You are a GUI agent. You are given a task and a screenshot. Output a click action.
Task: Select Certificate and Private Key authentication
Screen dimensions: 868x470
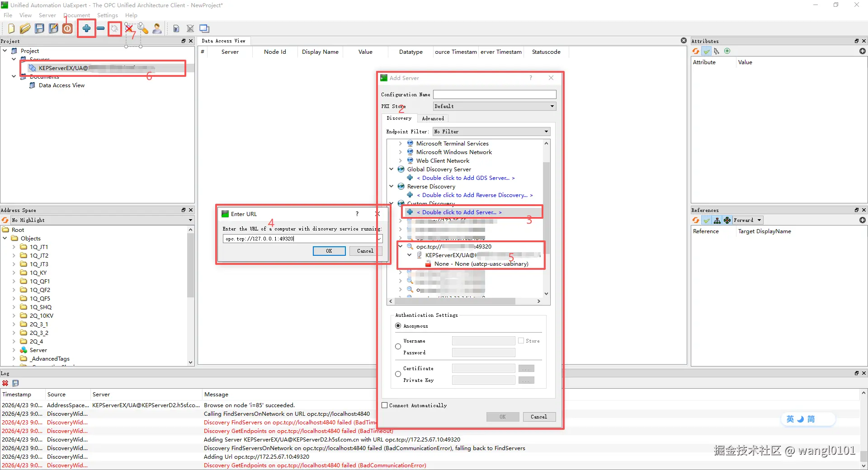click(x=398, y=374)
